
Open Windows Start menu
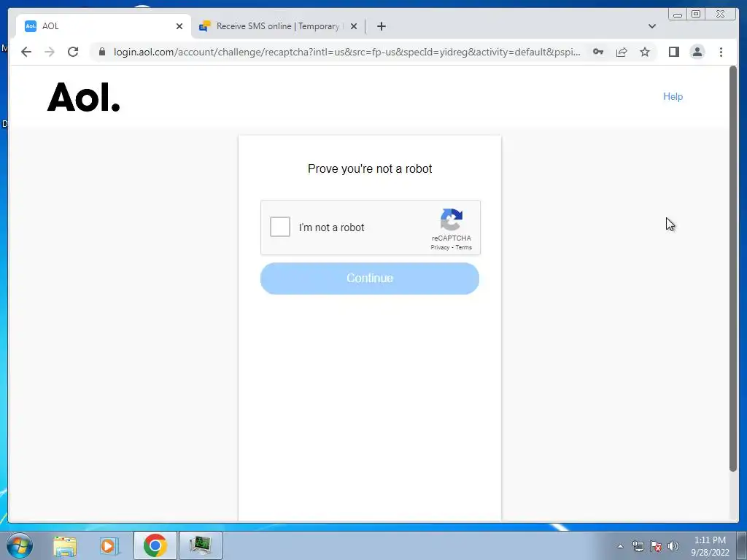[x=20, y=545]
